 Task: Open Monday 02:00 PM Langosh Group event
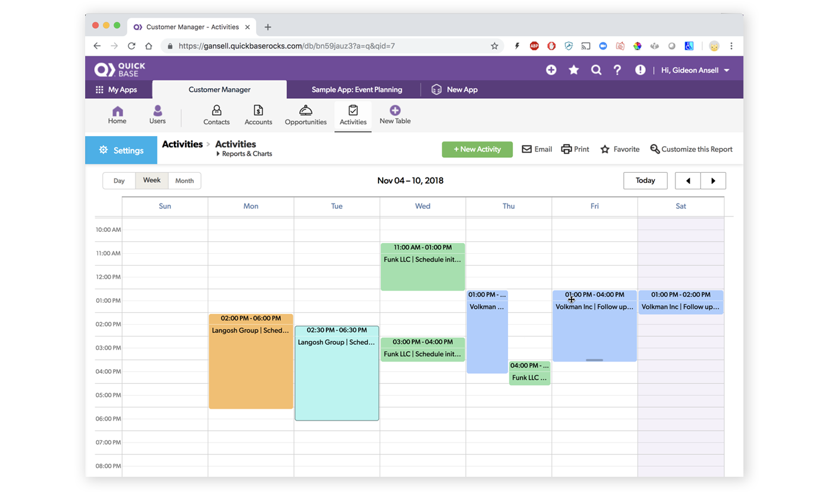[x=251, y=361]
